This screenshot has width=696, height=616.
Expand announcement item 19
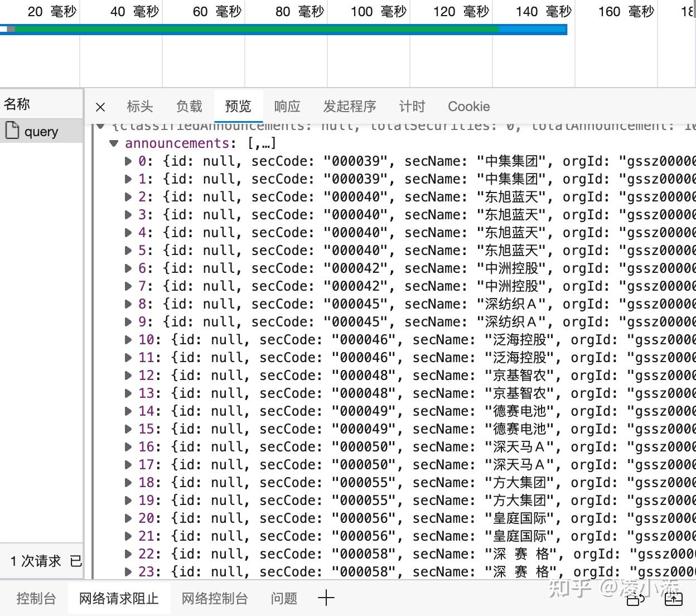128,501
